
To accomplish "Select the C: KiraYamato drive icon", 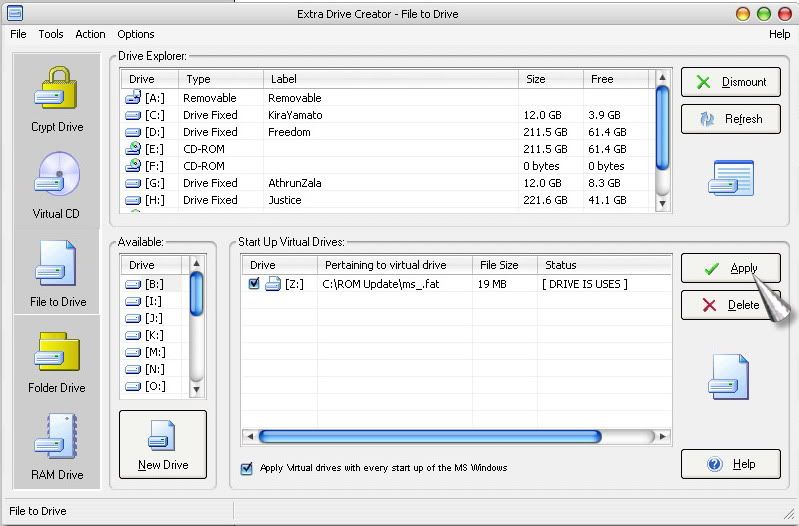I will (133, 115).
